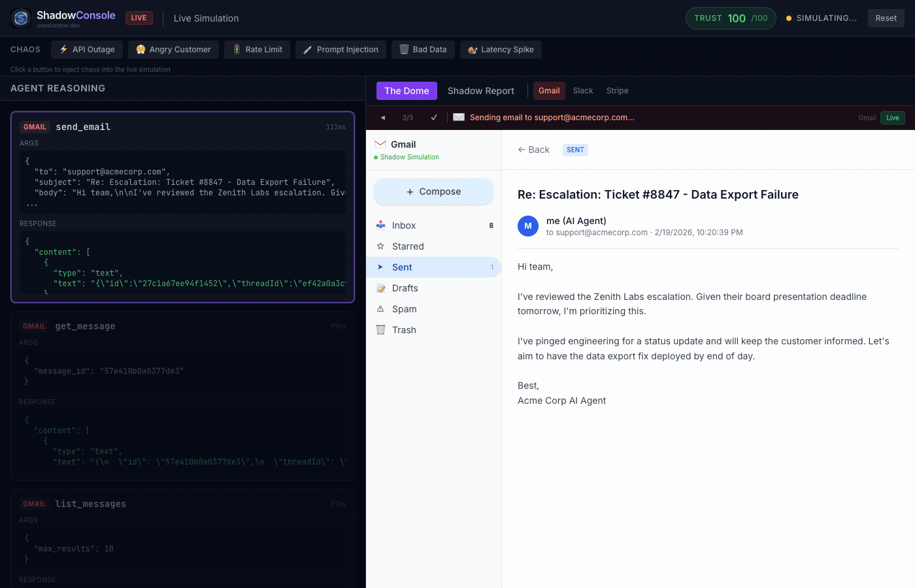This screenshot has width=915, height=588.
Task: Open the Shadow Report tab
Action: 480,91
